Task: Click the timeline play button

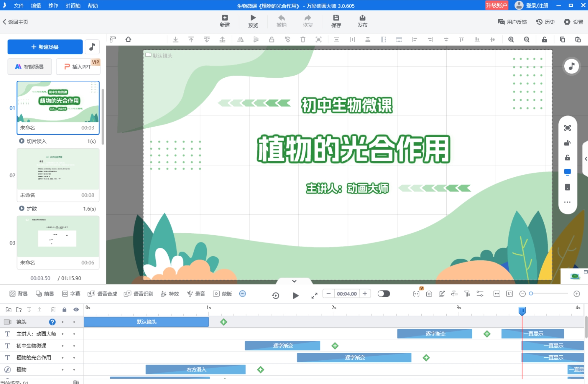Action: point(295,295)
